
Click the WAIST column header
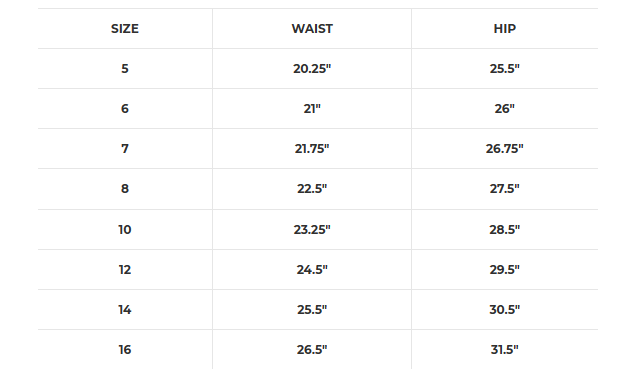(312, 29)
